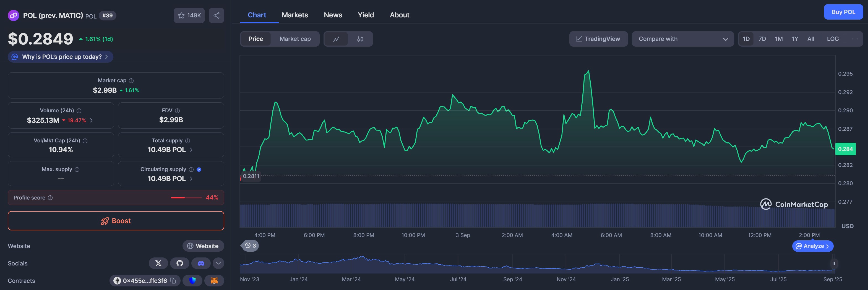868x290 pixels.
Task: Open the Discord social link
Action: (x=201, y=263)
